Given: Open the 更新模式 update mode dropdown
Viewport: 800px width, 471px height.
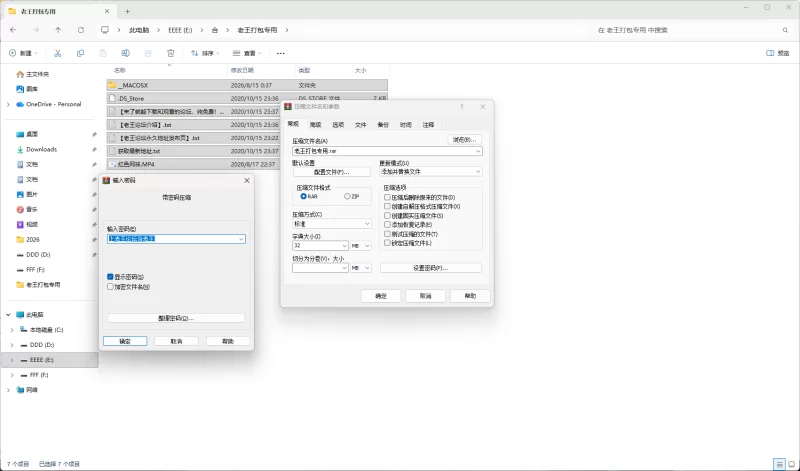Looking at the screenshot, I should point(478,172).
